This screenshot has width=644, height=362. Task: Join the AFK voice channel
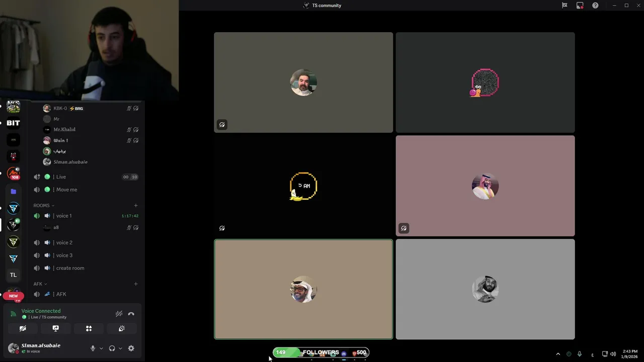86,294
